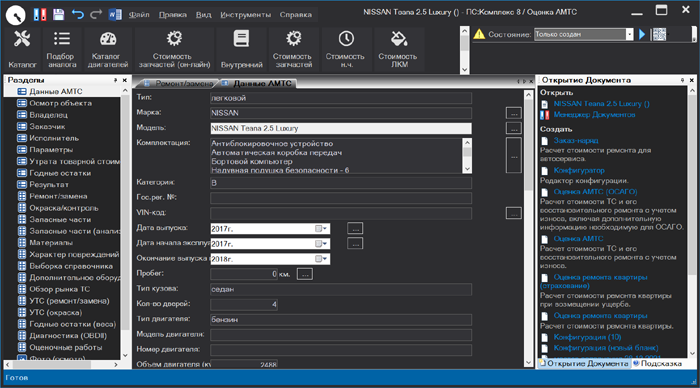
Task: Click the ellipsis button next to Модель
Action: (x=514, y=128)
